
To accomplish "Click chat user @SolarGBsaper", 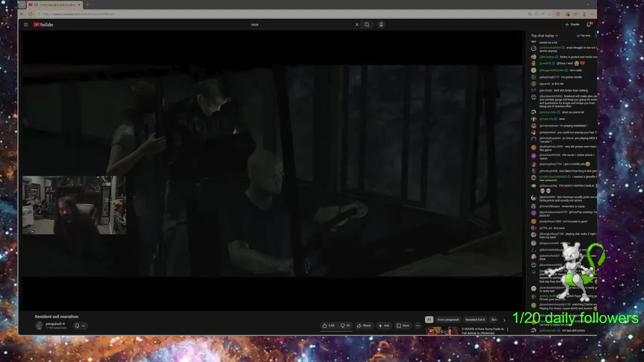I will 549,206.
